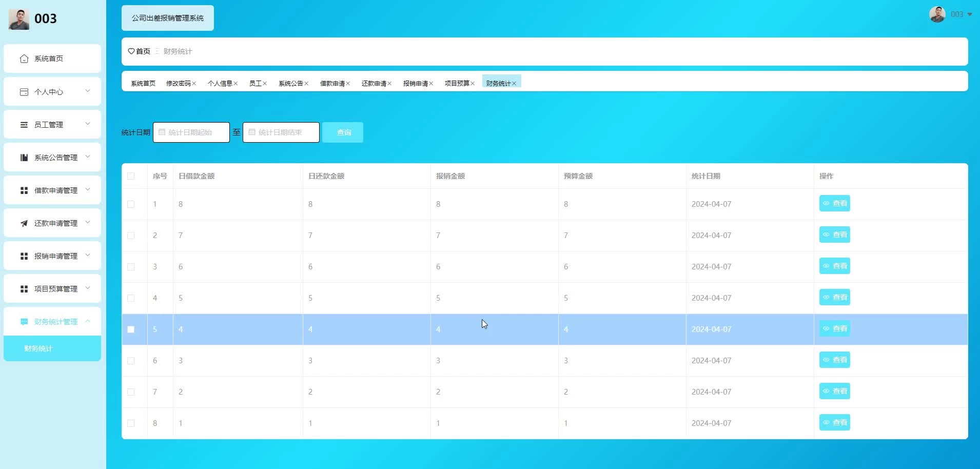Viewport: 980px width, 469px height.
Task: Click the 统计日期起始 date input field
Action: (x=191, y=132)
